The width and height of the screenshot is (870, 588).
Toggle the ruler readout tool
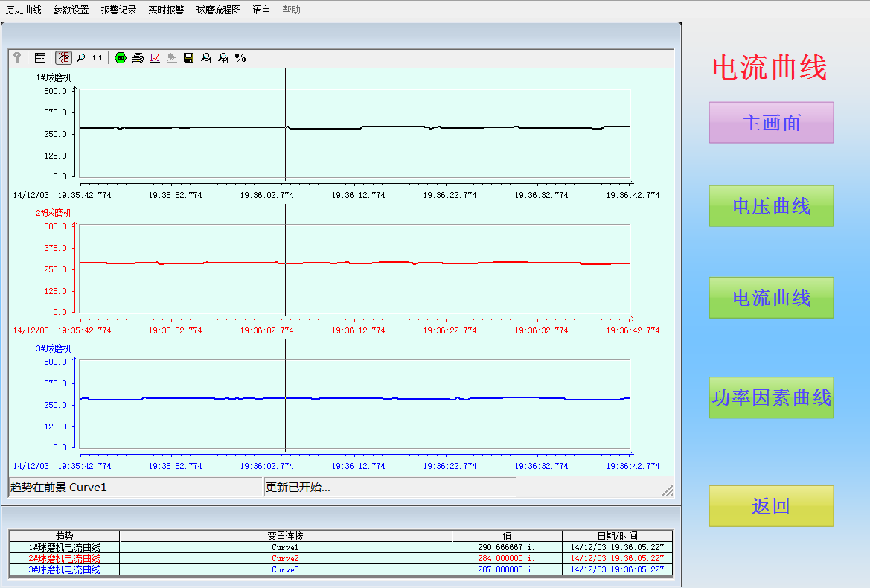[x=64, y=58]
